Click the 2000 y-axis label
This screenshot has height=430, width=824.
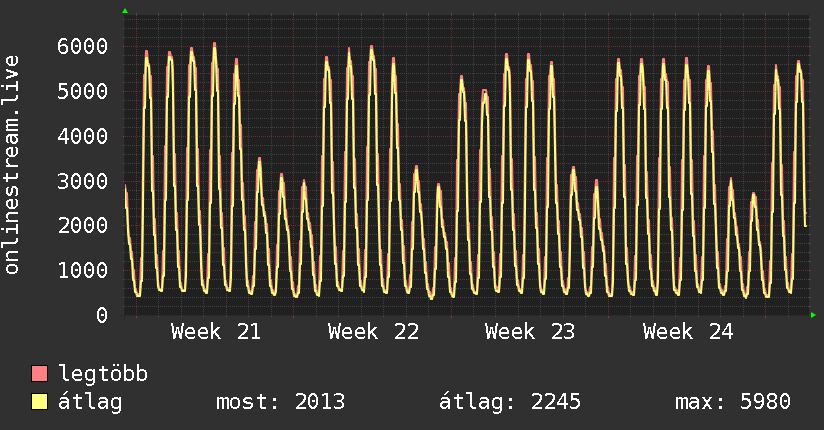(x=83, y=226)
